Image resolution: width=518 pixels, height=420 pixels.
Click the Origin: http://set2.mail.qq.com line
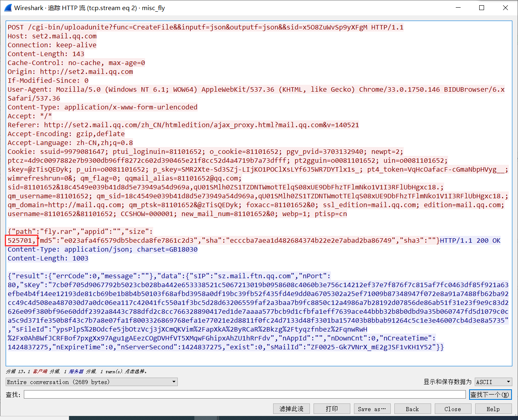coord(70,71)
